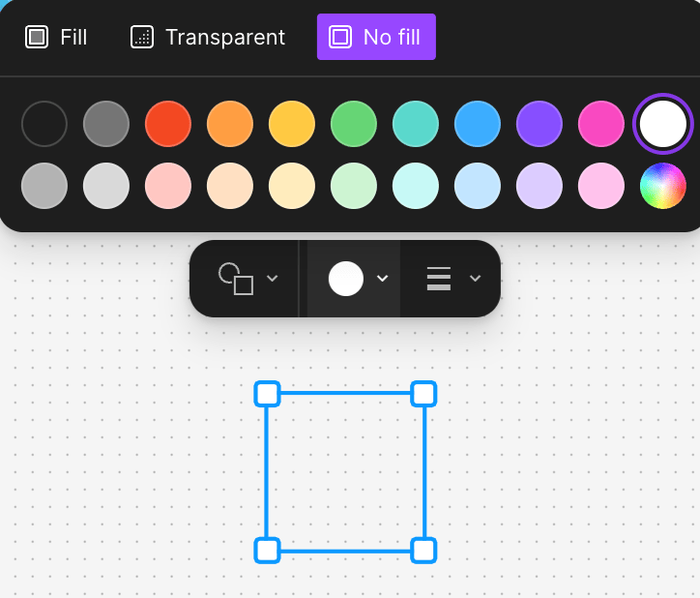Open the rainbow custom color picker
700x598 pixels.
[x=662, y=186]
